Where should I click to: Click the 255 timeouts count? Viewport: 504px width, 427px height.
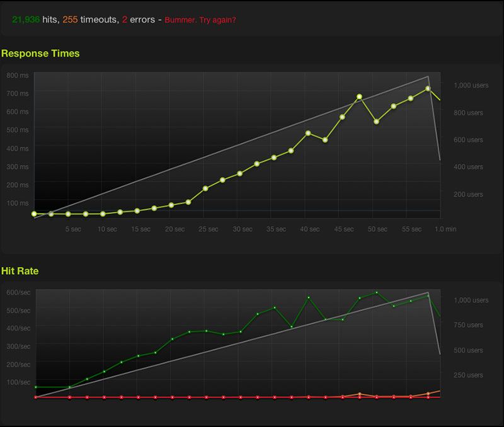70,20
